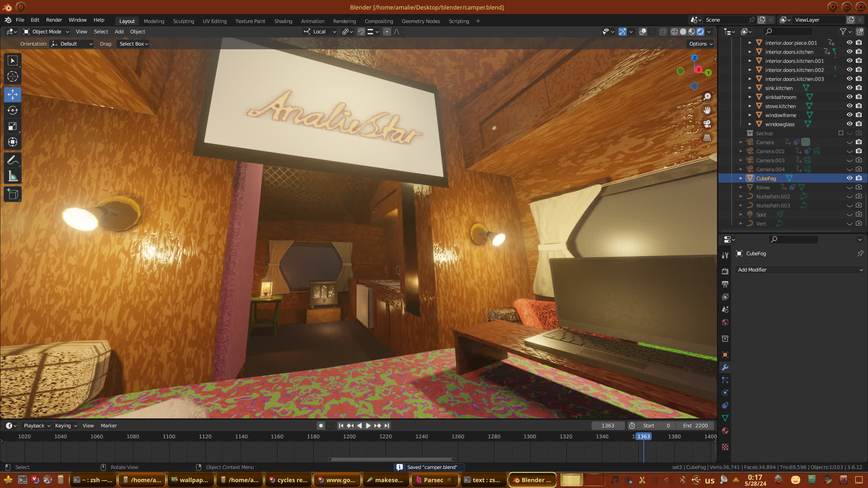The width and height of the screenshot is (868, 488).
Task: Hide sink.kitchen with its eye icon
Action: click(x=849, y=88)
